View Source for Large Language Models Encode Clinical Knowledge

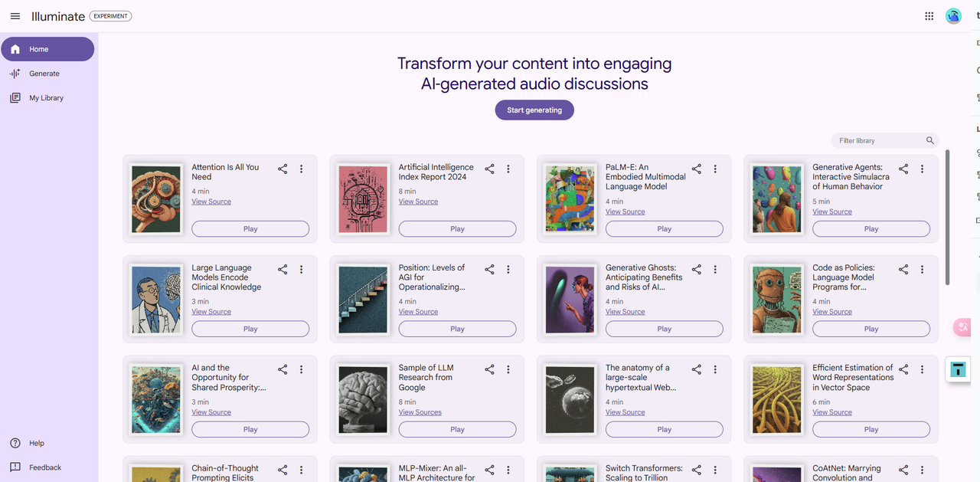pos(211,312)
